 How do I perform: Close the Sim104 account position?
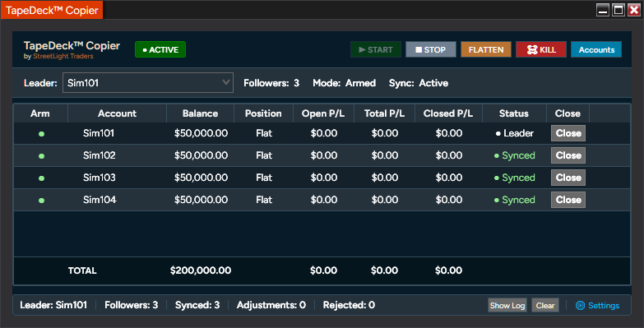coord(568,200)
